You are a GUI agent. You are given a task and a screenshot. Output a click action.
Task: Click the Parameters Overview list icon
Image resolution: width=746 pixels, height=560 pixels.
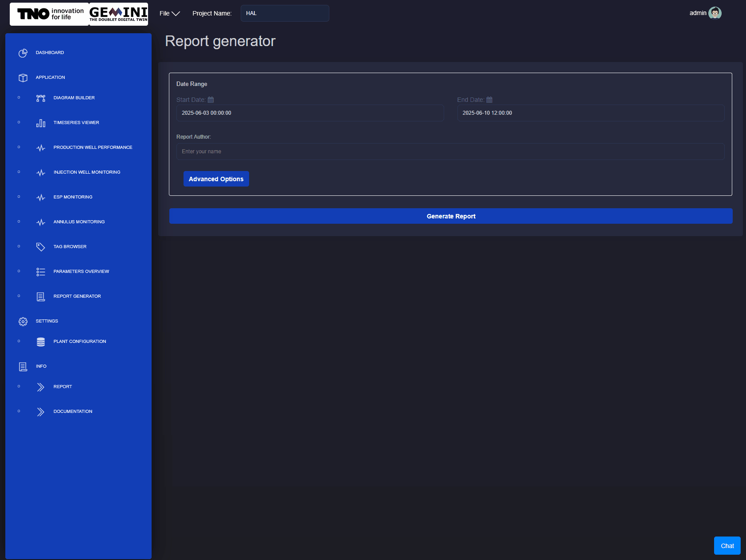(x=41, y=272)
